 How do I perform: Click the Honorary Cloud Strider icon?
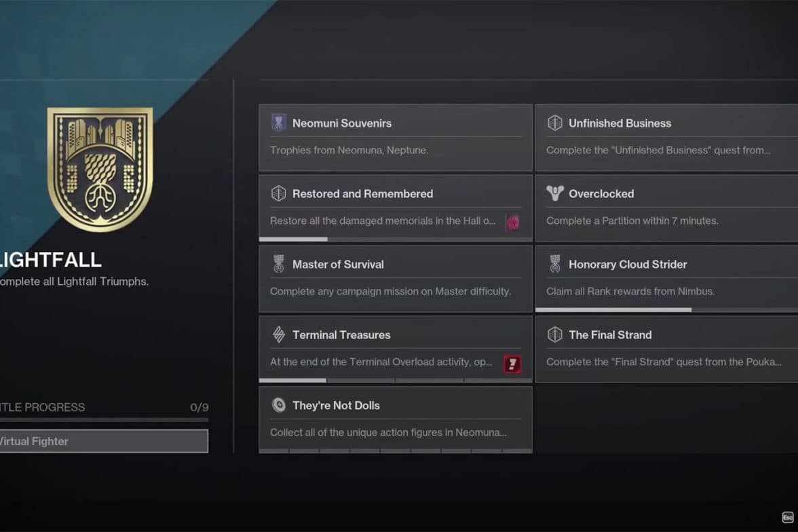[x=554, y=264]
